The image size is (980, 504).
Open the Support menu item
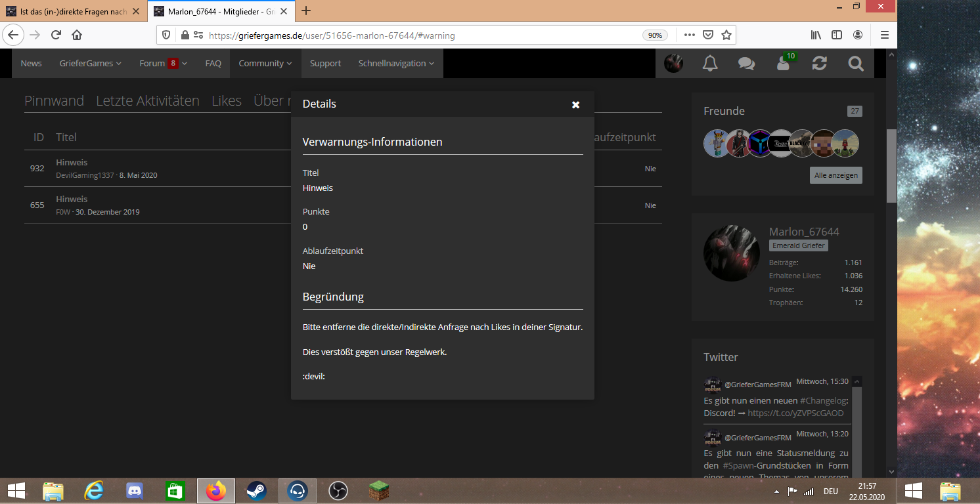(x=325, y=64)
